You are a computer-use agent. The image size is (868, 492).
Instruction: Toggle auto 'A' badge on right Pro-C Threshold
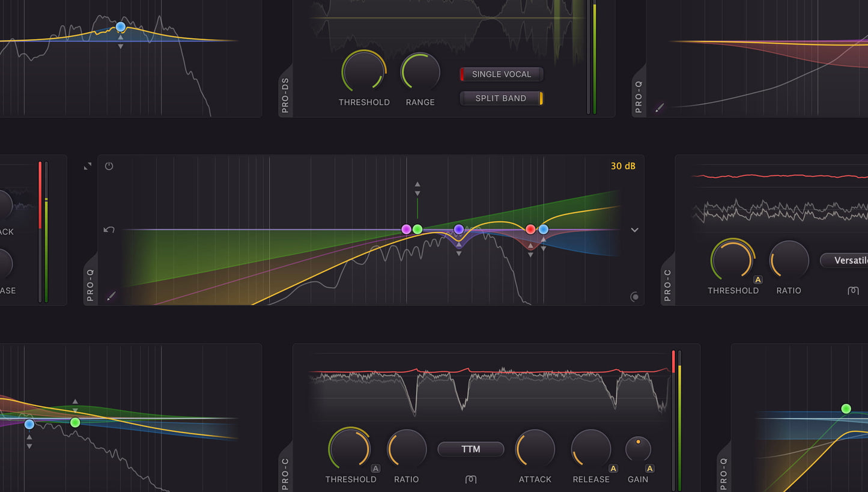[x=758, y=279]
